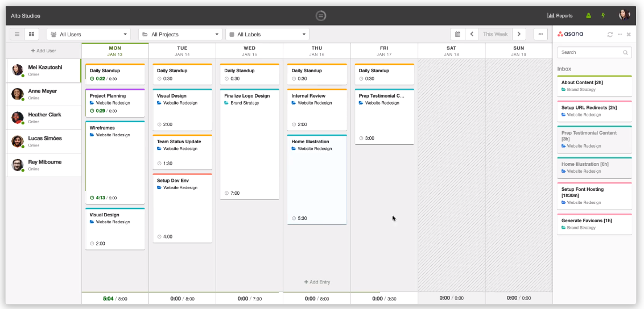The image size is (644, 309).
Task: Open the Finalize Logo Design entry
Action: (250, 144)
